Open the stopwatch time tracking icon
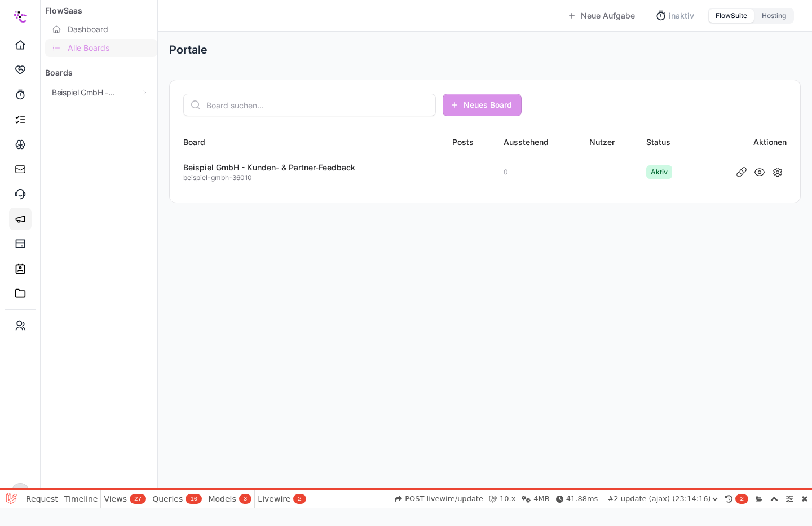This screenshot has width=812, height=526. click(x=20, y=94)
